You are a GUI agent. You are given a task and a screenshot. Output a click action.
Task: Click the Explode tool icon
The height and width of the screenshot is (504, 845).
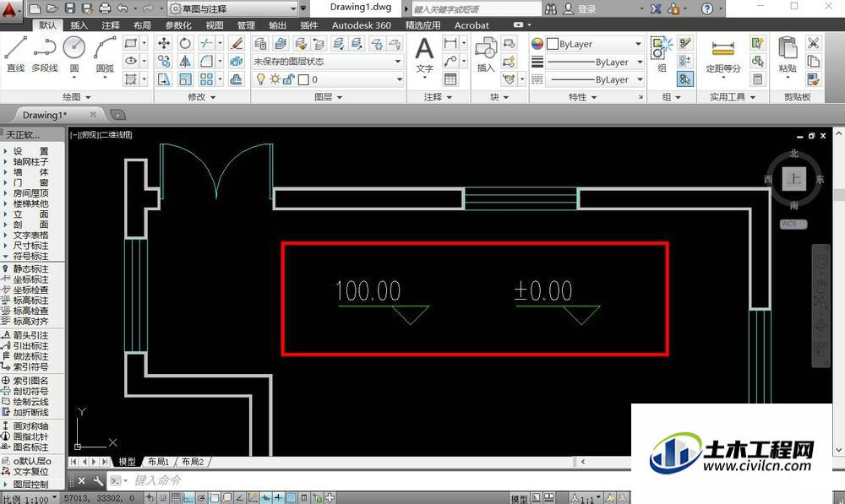click(x=236, y=62)
